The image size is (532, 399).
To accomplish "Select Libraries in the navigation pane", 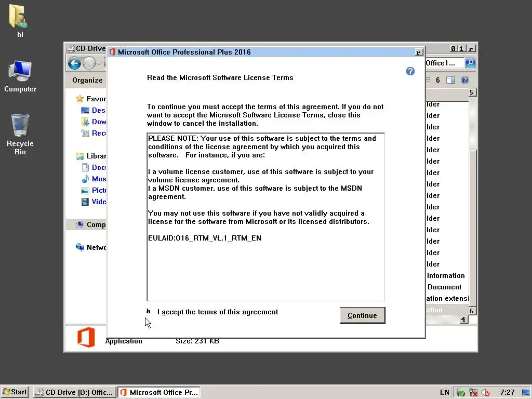I will [91, 156].
